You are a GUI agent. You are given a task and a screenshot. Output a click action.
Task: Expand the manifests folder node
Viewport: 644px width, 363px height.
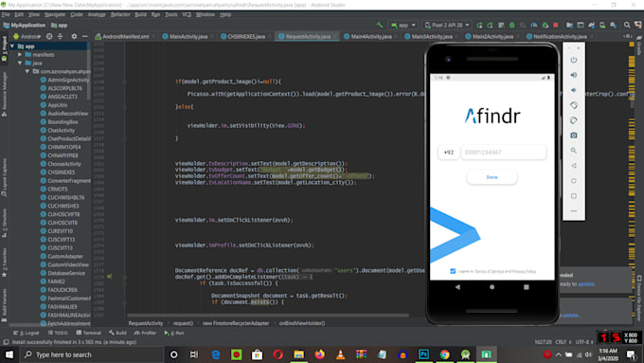point(20,55)
